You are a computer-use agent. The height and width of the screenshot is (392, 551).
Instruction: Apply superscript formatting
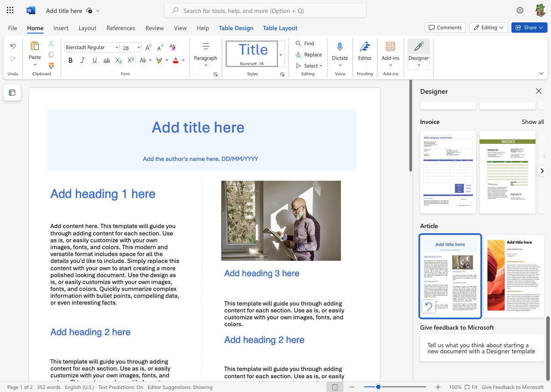tap(131, 60)
